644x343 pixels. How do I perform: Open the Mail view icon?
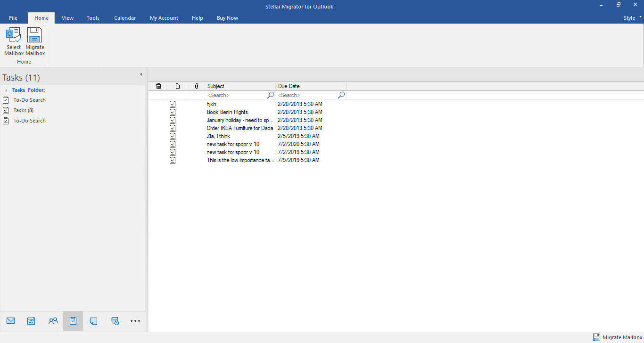[x=10, y=321]
